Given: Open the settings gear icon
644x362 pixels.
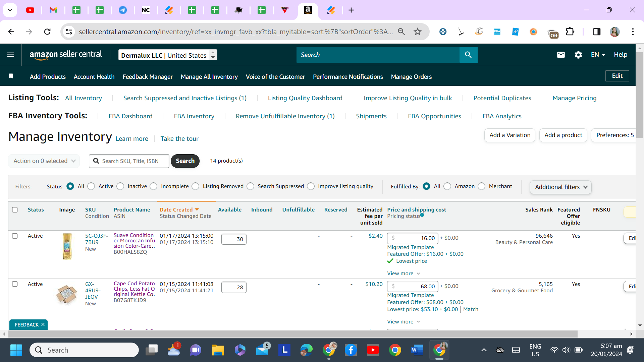Looking at the screenshot, I should (578, 55).
